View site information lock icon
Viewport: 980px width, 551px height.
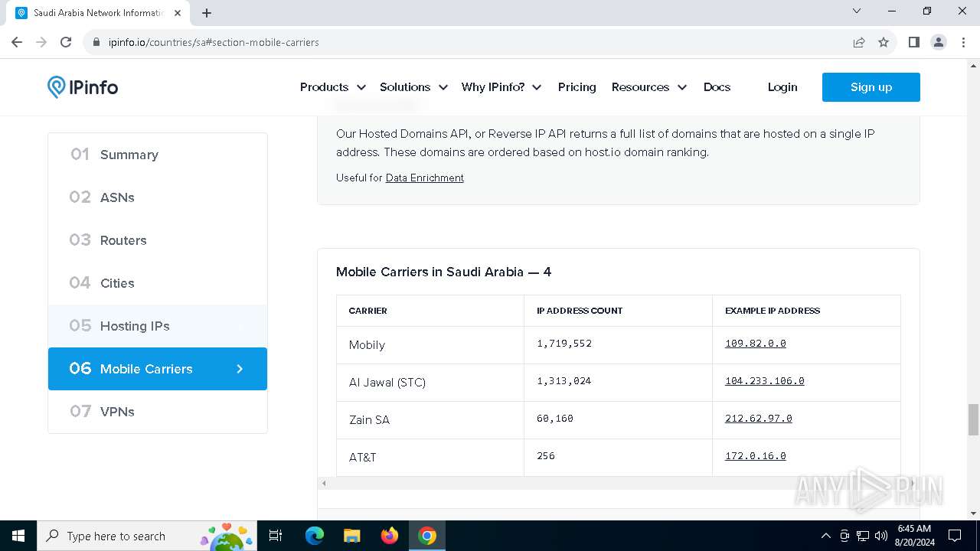tap(96, 42)
